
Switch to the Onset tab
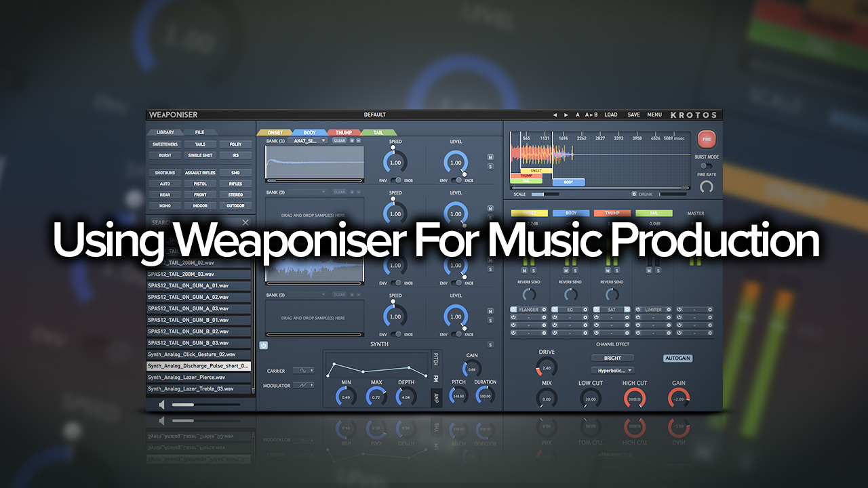[275, 132]
